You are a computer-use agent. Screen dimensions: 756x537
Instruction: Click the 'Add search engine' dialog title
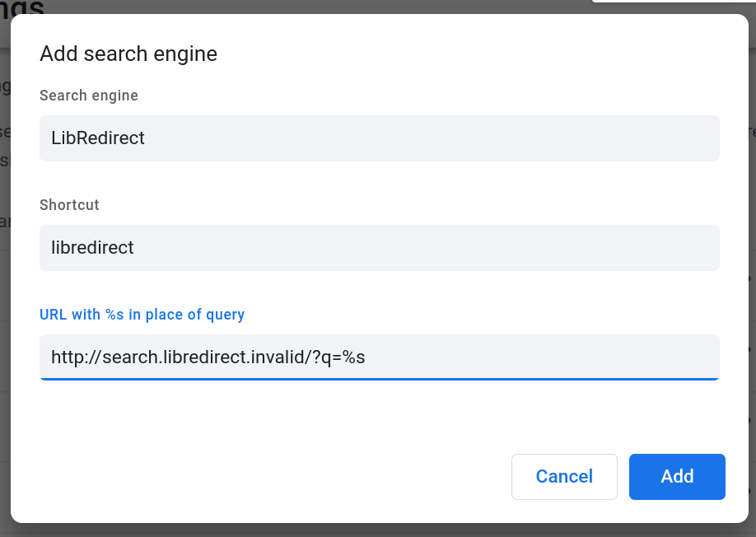point(128,54)
